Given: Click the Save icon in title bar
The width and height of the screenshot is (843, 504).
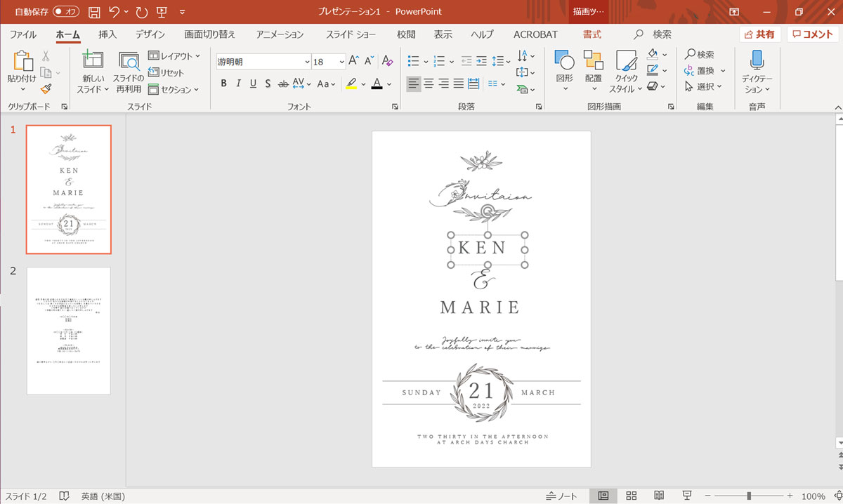Looking at the screenshot, I should [94, 12].
